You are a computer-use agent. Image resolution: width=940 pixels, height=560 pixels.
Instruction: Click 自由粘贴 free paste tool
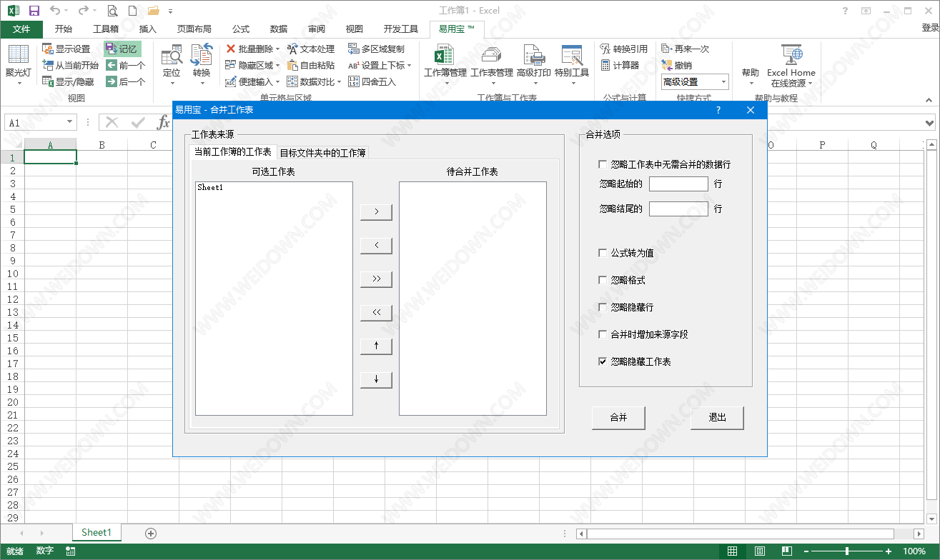pos(311,65)
